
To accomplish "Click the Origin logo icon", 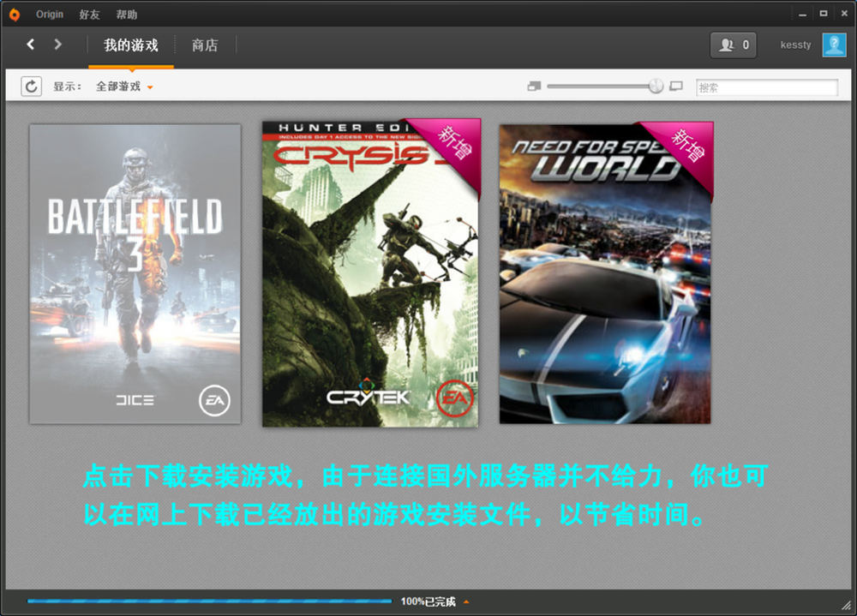I will tap(15, 15).
